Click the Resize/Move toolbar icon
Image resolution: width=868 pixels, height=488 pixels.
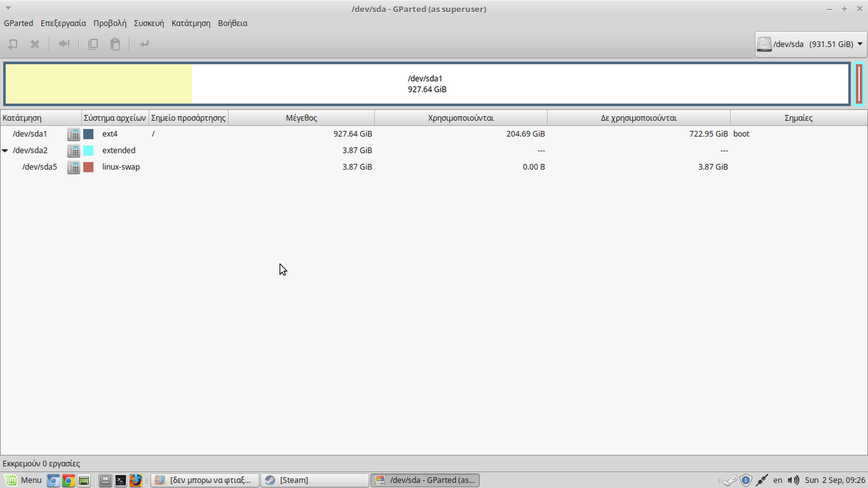pos(64,44)
